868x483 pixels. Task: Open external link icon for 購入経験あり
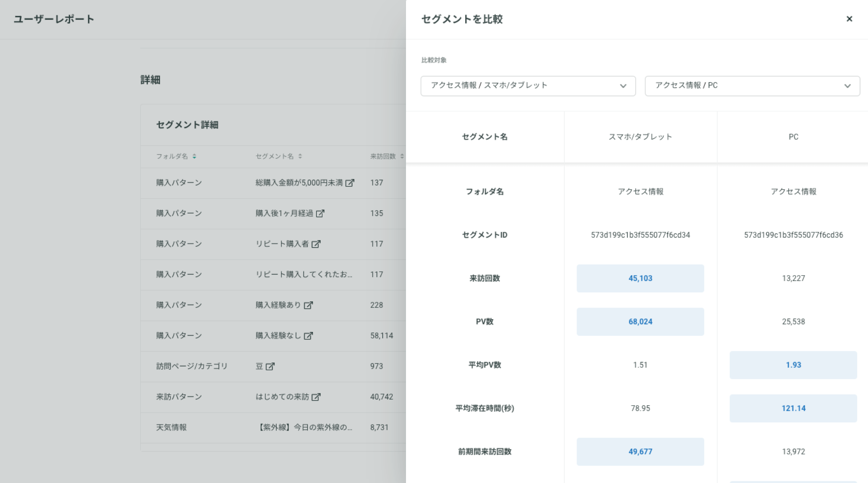pos(308,305)
